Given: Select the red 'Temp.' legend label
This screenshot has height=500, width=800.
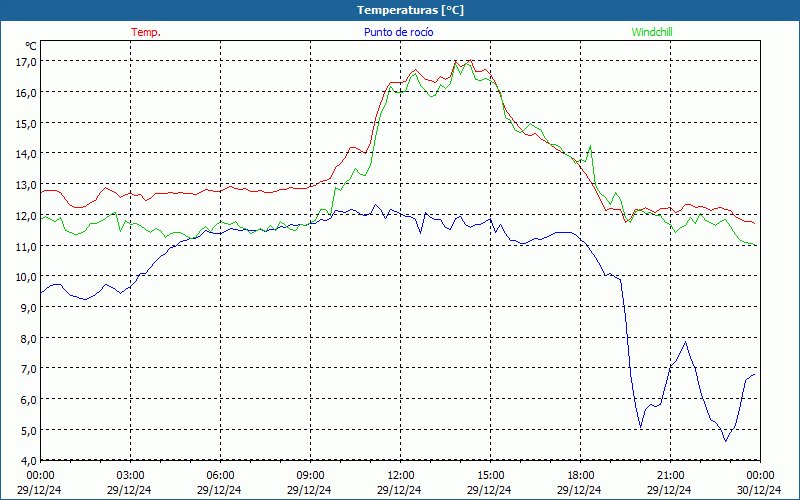Looking at the screenshot, I should (x=146, y=32).
